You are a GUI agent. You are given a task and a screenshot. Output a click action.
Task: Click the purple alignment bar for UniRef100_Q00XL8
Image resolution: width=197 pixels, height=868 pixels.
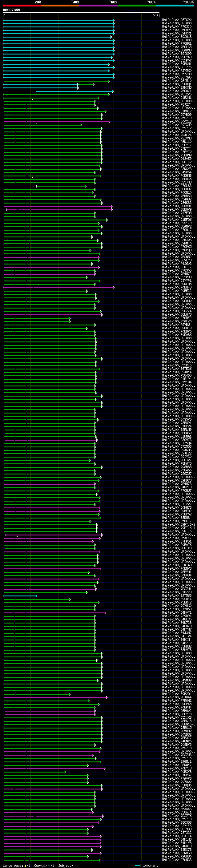pyautogui.click(x=57, y=121)
